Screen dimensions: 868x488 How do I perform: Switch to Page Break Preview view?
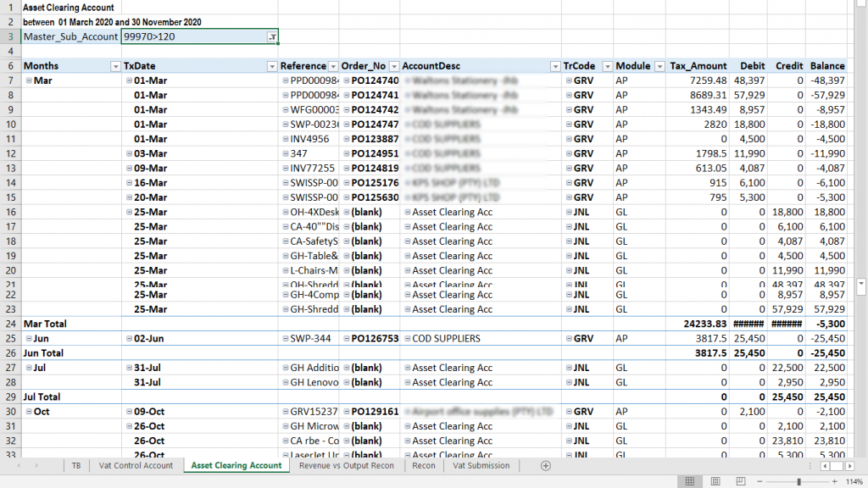click(741, 481)
